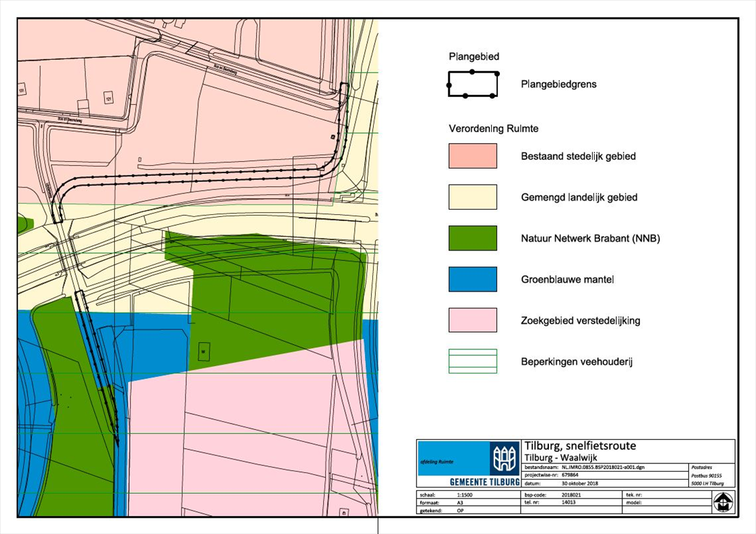Click the tel. nr. value 14013

[x=568, y=502]
